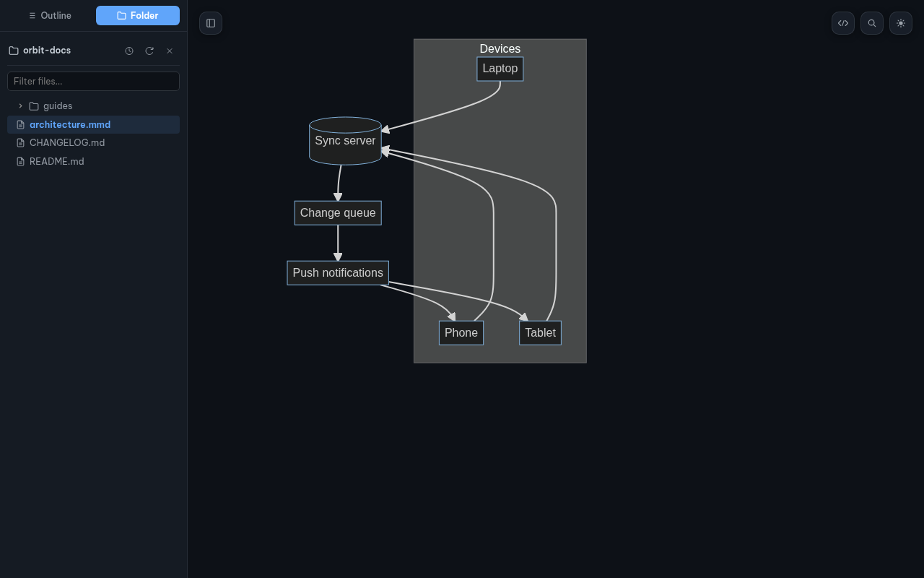Image resolution: width=924 pixels, height=578 pixels.
Task: Open README.md file
Action: click(x=93, y=161)
